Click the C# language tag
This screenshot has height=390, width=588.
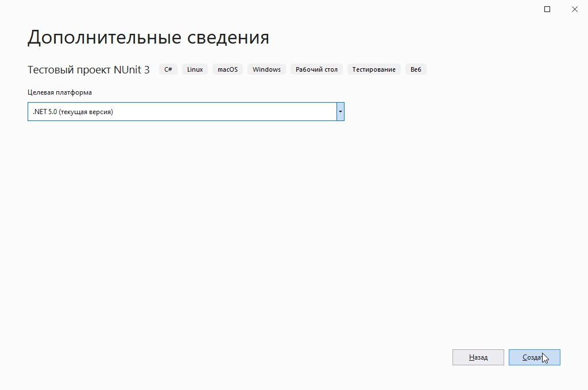click(x=168, y=69)
